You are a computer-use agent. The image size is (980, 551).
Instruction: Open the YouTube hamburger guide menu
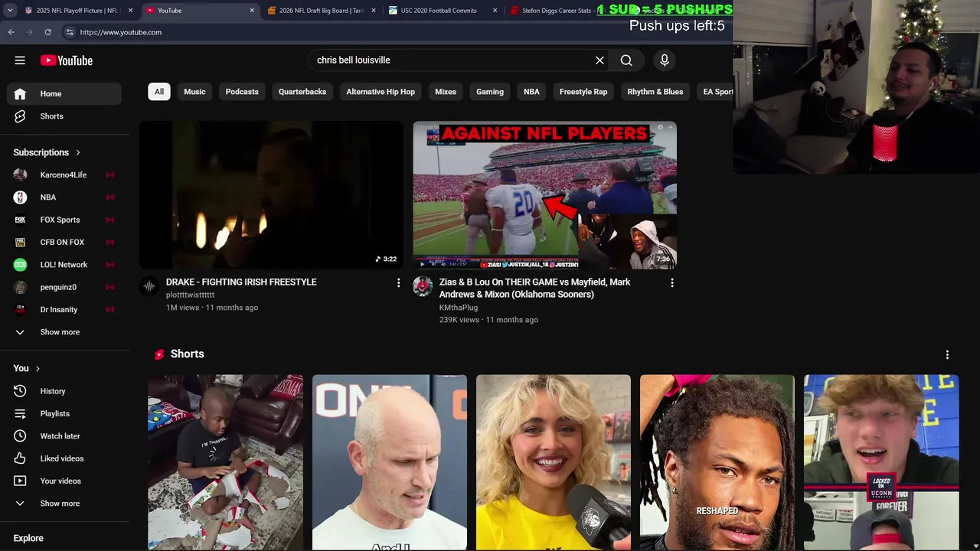click(x=20, y=60)
